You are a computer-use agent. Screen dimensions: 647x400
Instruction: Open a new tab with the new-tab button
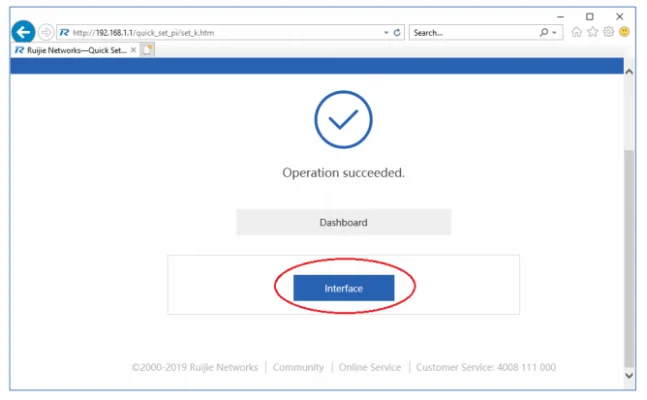click(x=147, y=50)
